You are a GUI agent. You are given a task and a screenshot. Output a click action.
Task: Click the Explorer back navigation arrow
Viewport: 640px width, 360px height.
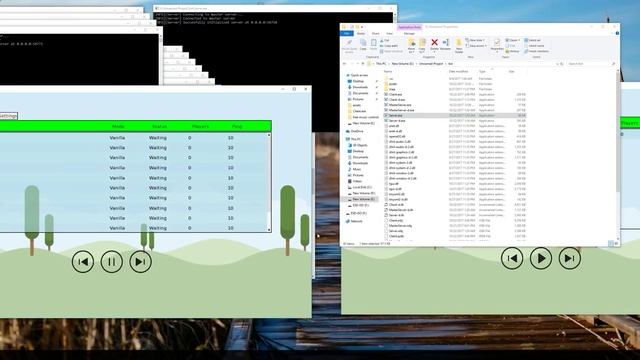point(345,64)
